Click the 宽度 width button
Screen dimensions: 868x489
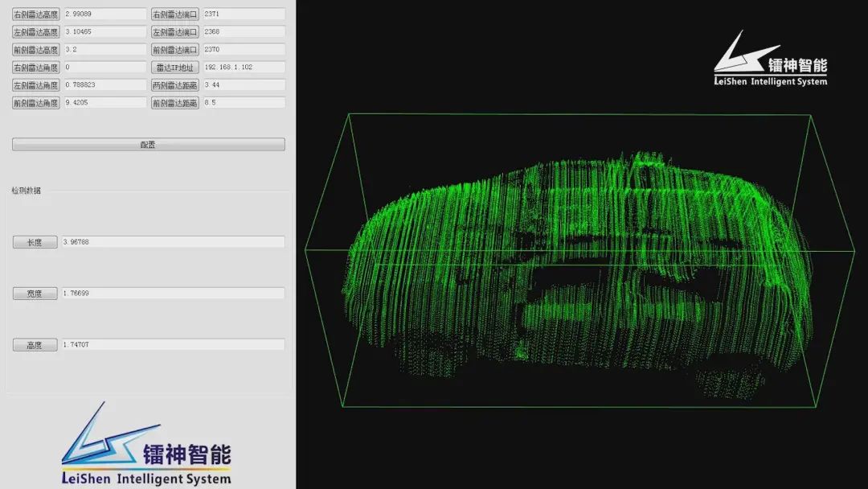click(35, 294)
